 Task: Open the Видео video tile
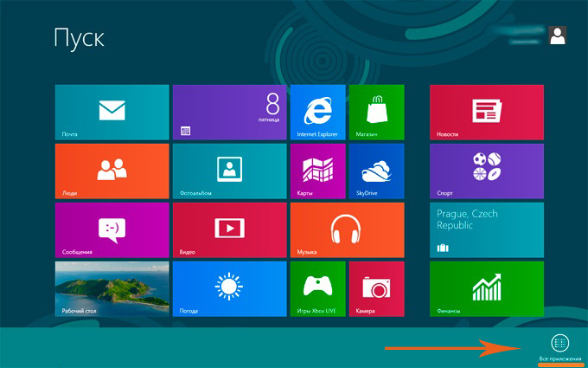click(229, 230)
